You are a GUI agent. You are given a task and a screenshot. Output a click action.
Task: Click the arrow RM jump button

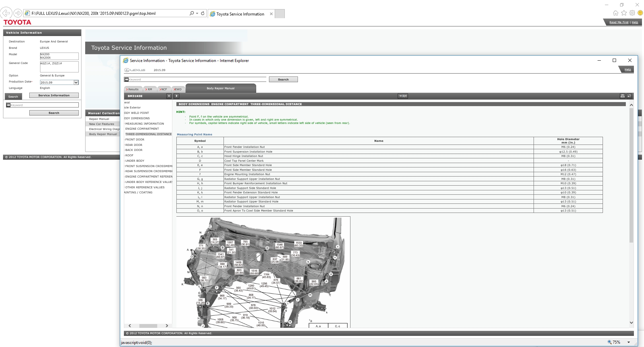403,96
